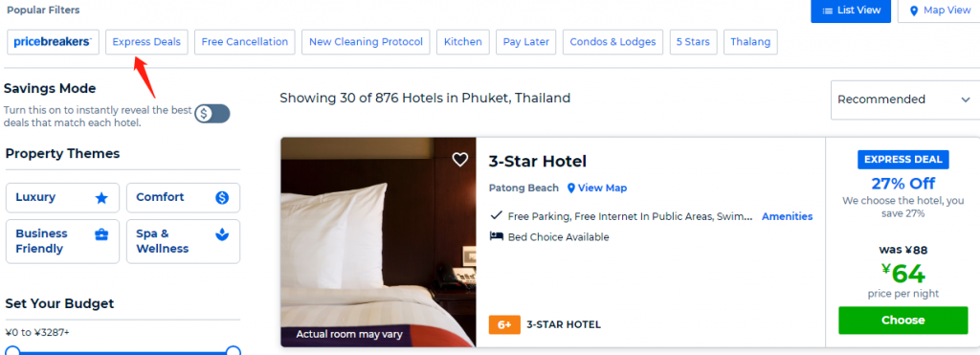Image resolution: width=980 pixels, height=355 pixels.
Task: Click the heart favorite icon on hotel photo
Action: pos(460,160)
